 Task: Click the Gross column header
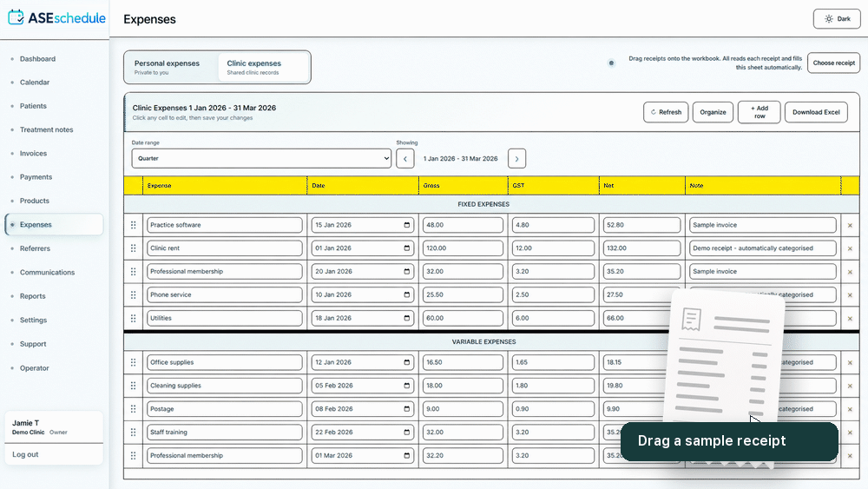point(464,186)
